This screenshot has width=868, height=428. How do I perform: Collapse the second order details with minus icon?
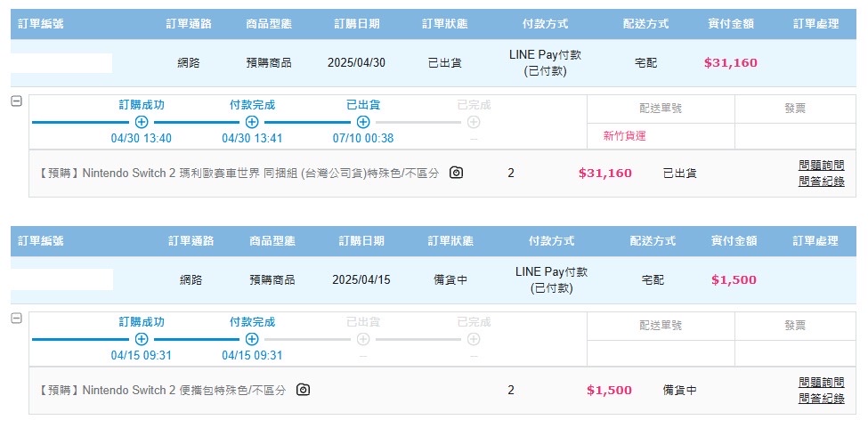point(17,318)
